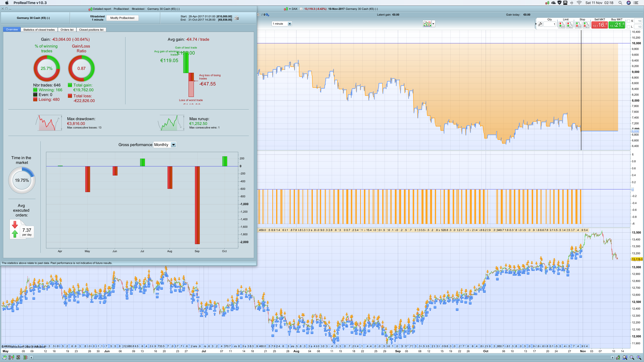644x362 pixels.
Task: Click the order book icon
Action: (25, 357)
